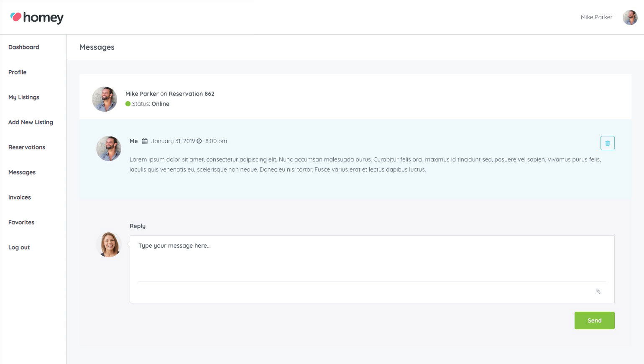The width and height of the screenshot is (644, 364).
Task: Click the Mike Parker name in header
Action: pyautogui.click(x=596, y=18)
